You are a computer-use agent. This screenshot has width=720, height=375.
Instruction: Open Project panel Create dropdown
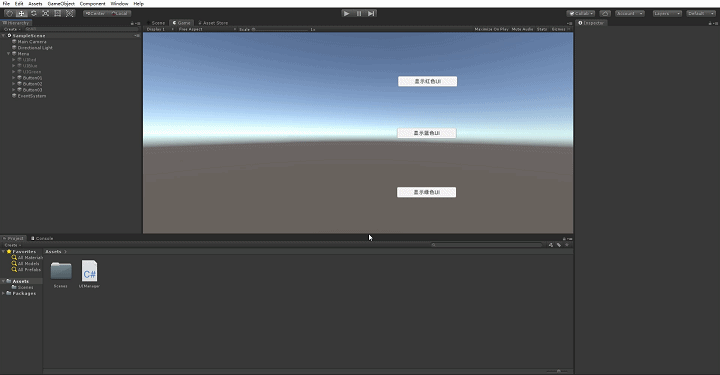coord(12,245)
